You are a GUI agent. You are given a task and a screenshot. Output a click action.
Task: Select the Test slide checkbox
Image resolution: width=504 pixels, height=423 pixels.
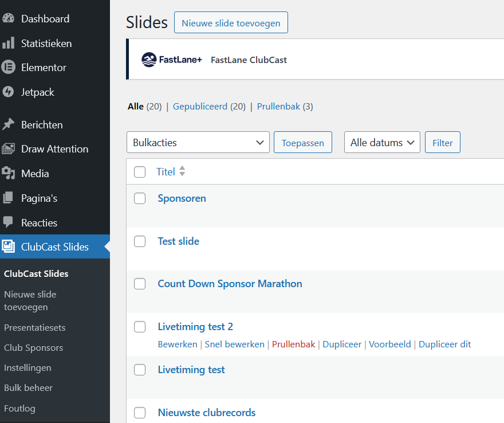point(140,241)
